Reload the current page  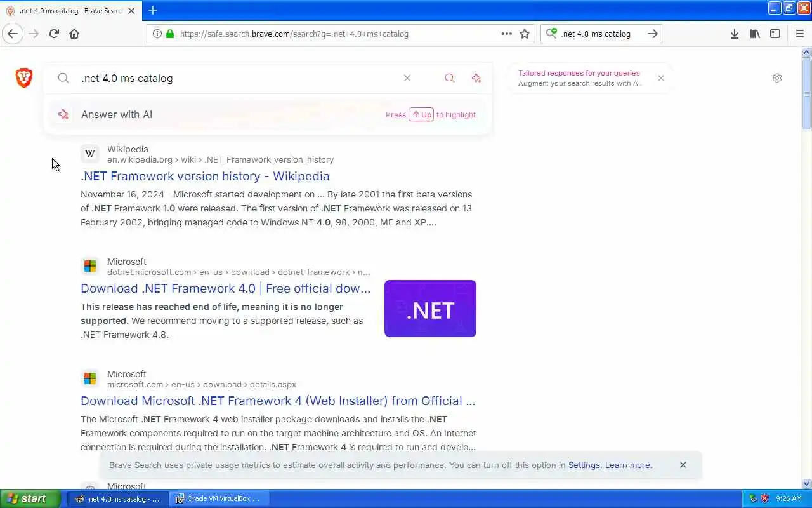click(x=54, y=34)
